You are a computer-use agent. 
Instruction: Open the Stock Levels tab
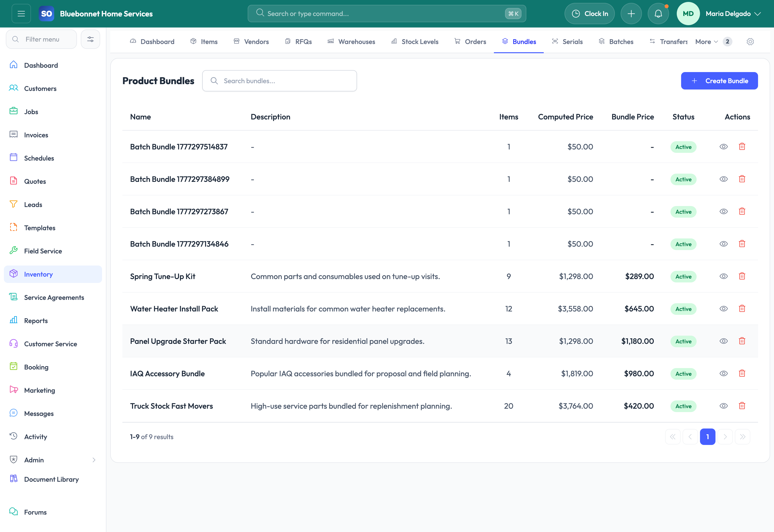point(415,42)
